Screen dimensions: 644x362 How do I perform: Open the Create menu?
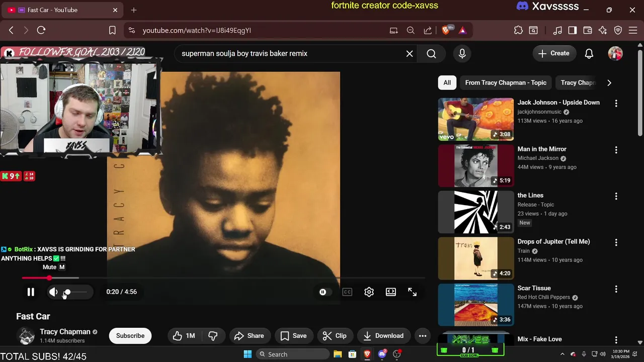point(554,53)
